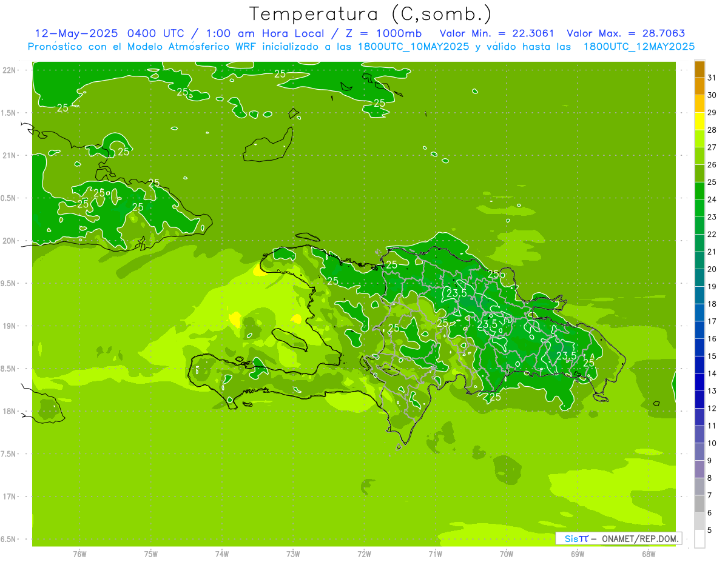
Task: Select legend value 13
Action: point(712,391)
